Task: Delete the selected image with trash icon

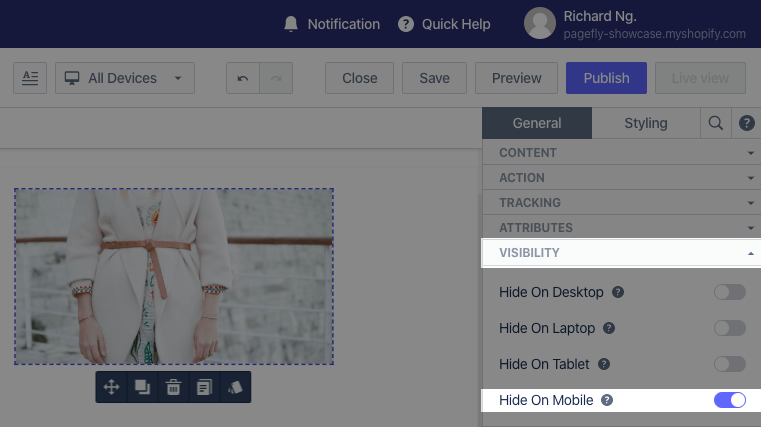Action: tap(173, 387)
